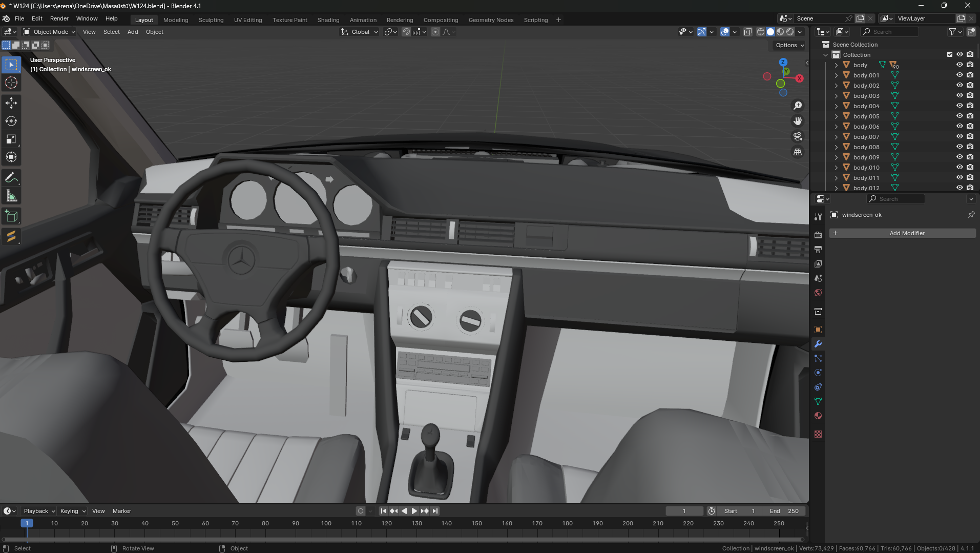Screen dimensions: 980x553
Task: Click the Start frame field
Action: point(739,511)
